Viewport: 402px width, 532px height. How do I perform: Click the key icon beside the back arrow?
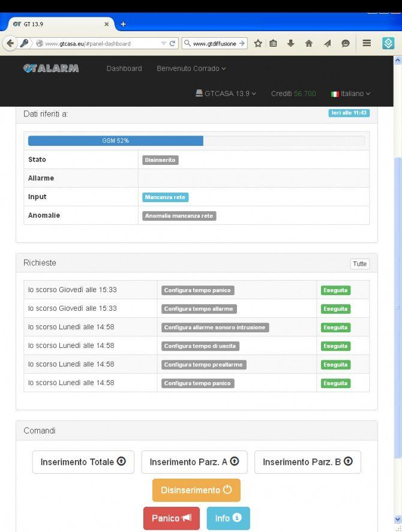tap(24, 43)
